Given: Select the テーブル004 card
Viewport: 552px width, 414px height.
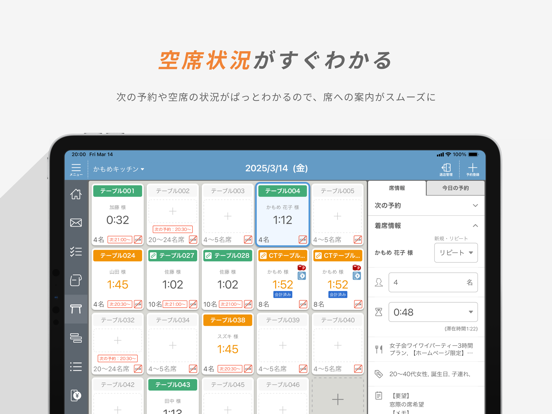Looking at the screenshot, I should click(x=282, y=214).
